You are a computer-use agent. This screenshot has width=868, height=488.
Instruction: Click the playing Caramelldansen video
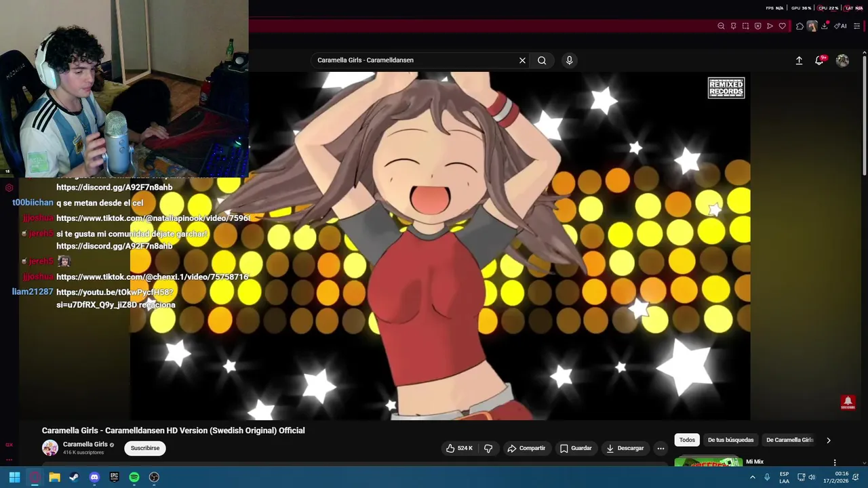440,245
